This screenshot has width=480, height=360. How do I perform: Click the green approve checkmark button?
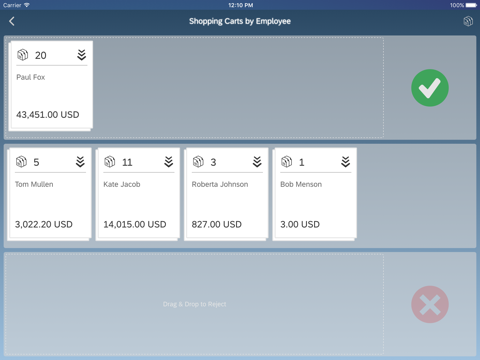pyautogui.click(x=430, y=88)
